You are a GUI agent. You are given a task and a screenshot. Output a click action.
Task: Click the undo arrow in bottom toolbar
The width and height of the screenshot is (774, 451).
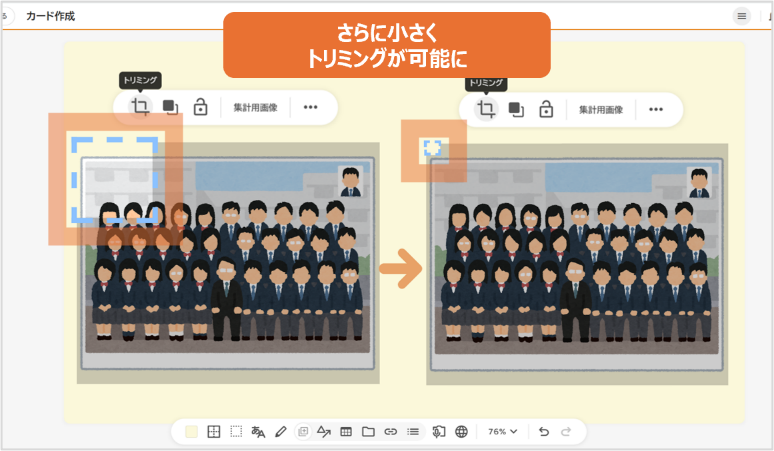544,432
